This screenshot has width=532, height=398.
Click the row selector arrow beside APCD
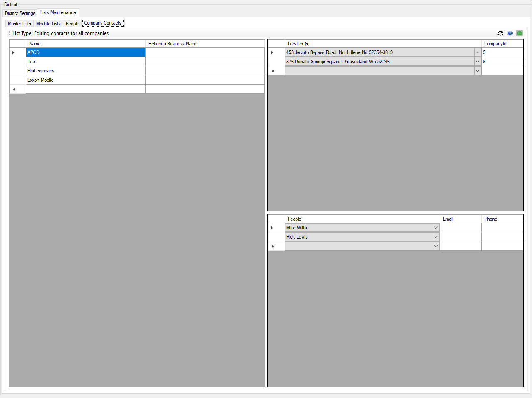(x=13, y=52)
